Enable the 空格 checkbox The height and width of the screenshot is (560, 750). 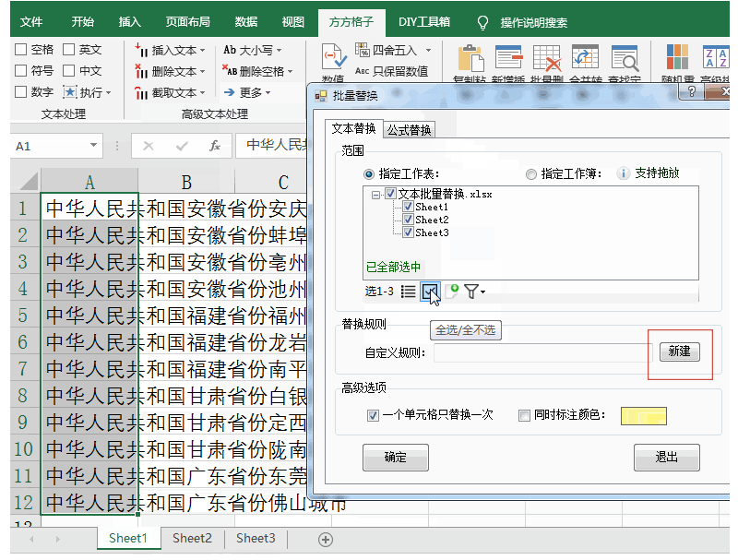(21, 50)
